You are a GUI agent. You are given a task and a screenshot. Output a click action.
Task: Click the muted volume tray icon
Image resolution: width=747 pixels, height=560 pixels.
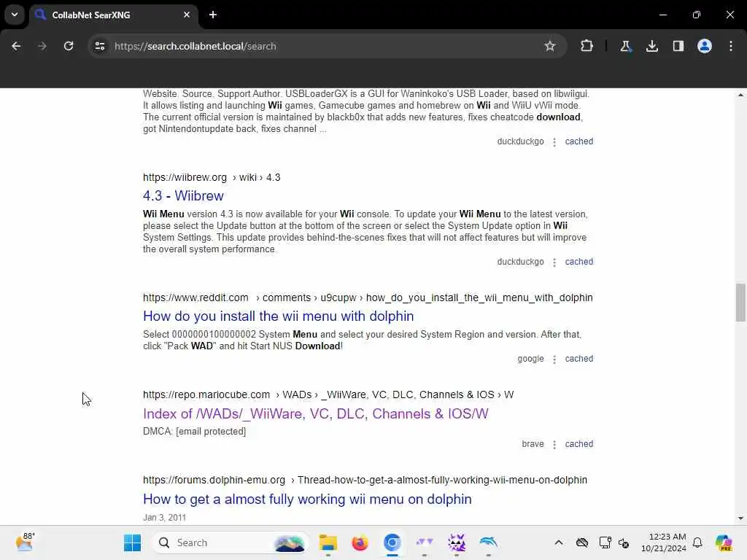point(624,542)
